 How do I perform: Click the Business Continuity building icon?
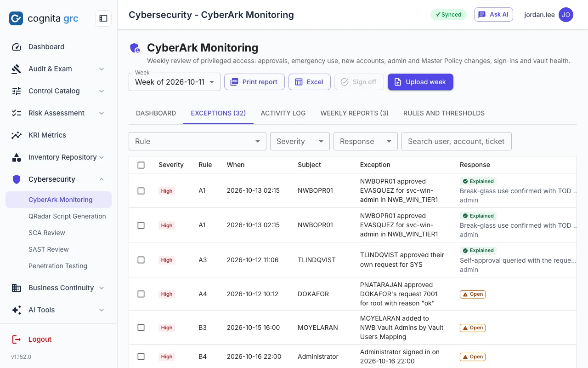tap(17, 288)
